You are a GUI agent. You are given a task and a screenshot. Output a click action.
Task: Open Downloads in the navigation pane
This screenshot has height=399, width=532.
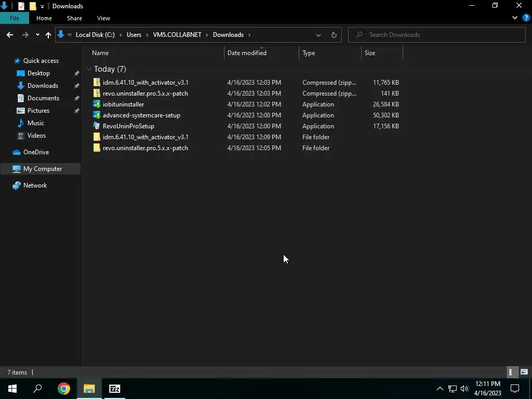(43, 86)
